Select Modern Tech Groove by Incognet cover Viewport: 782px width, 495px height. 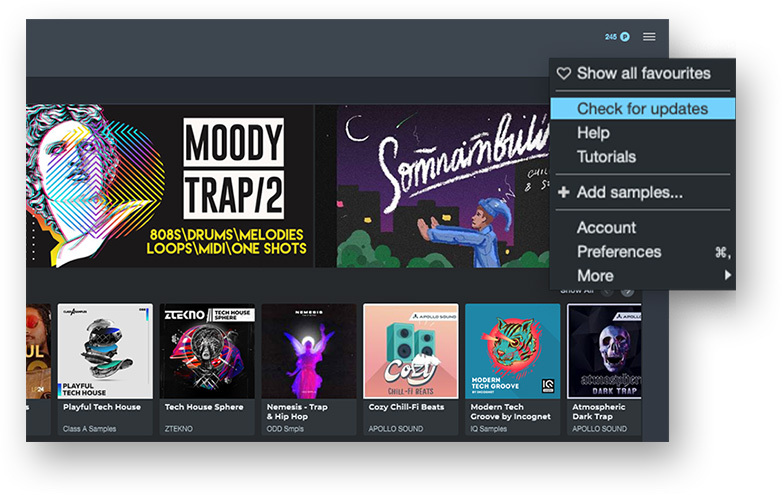pyautogui.click(x=512, y=351)
